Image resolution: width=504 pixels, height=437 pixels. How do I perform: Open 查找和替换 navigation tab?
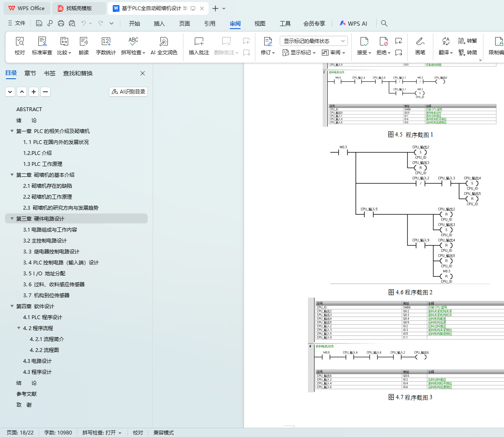pos(78,73)
